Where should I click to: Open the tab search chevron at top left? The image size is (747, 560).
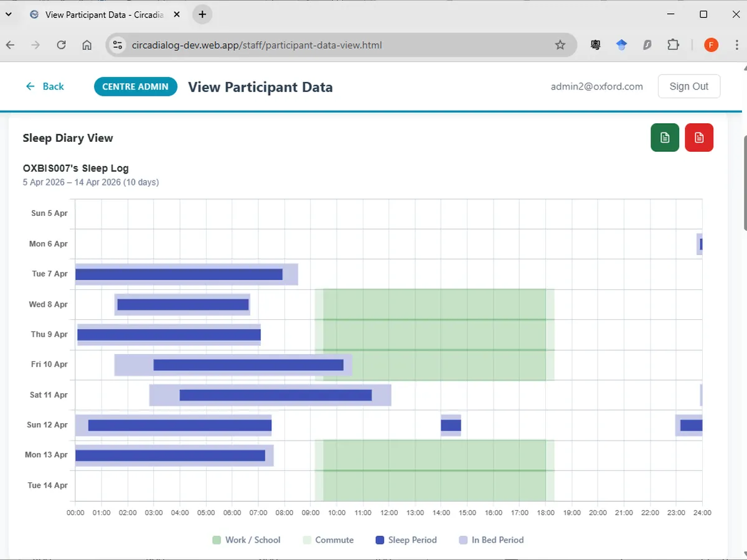coord(9,14)
